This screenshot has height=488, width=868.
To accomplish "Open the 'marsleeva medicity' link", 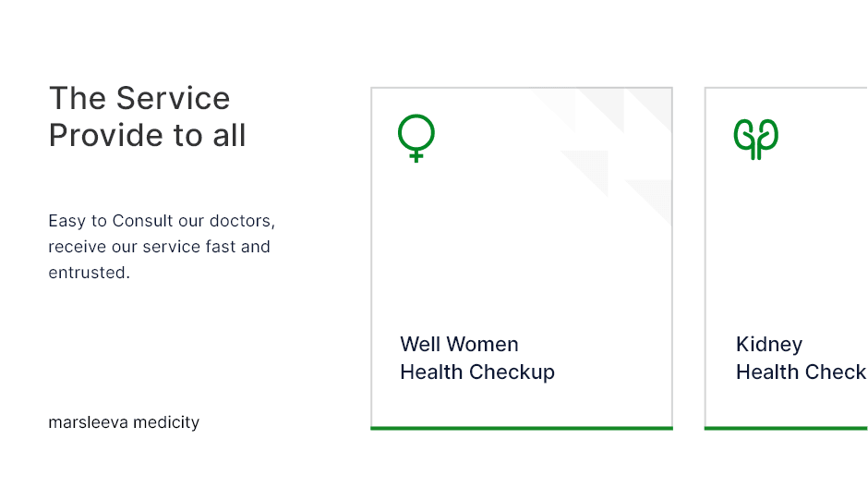I will coord(124,422).
